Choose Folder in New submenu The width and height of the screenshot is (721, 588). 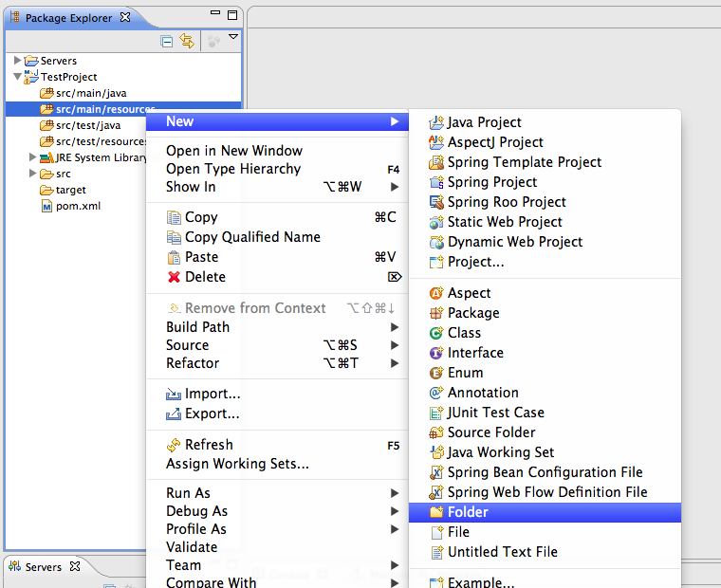click(545, 512)
